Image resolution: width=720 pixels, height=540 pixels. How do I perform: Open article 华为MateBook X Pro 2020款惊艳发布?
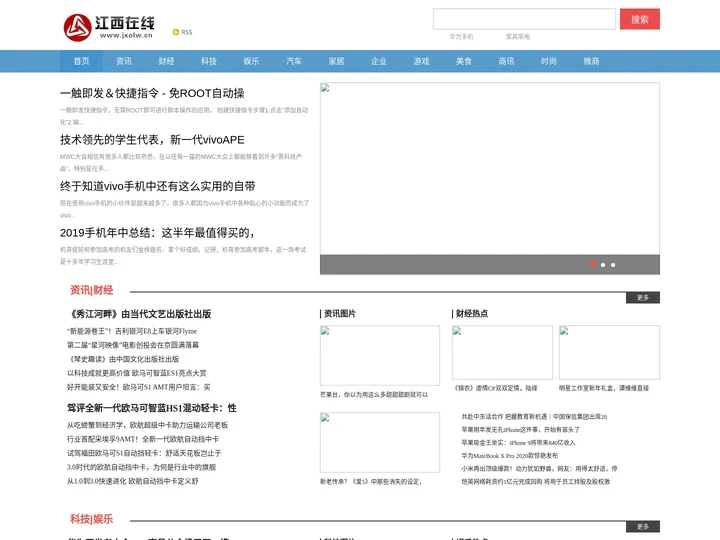pos(510,456)
